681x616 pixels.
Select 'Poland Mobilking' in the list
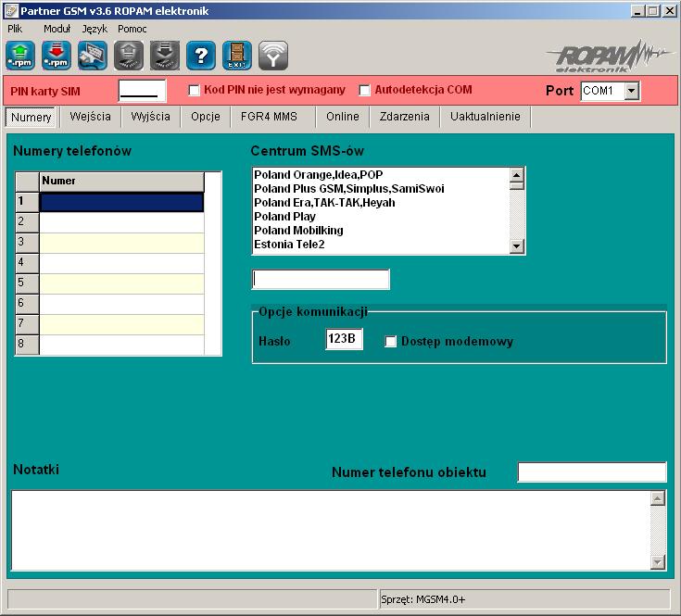(381, 231)
